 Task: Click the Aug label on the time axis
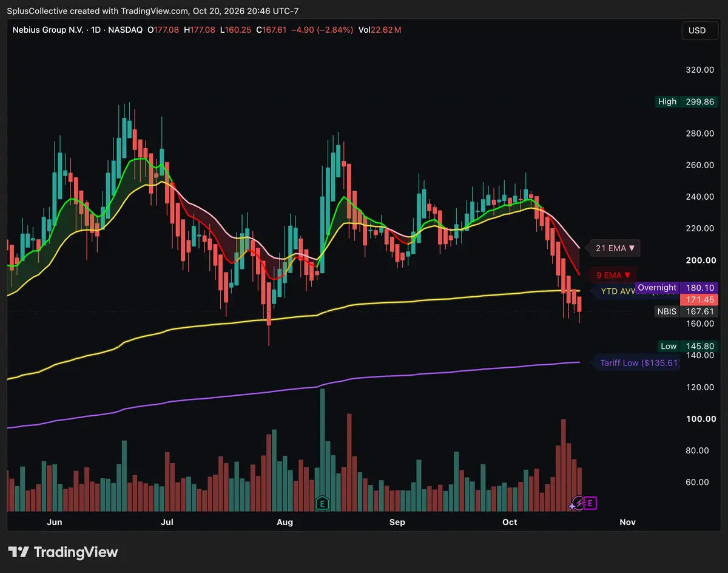pyautogui.click(x=285, y=522)
